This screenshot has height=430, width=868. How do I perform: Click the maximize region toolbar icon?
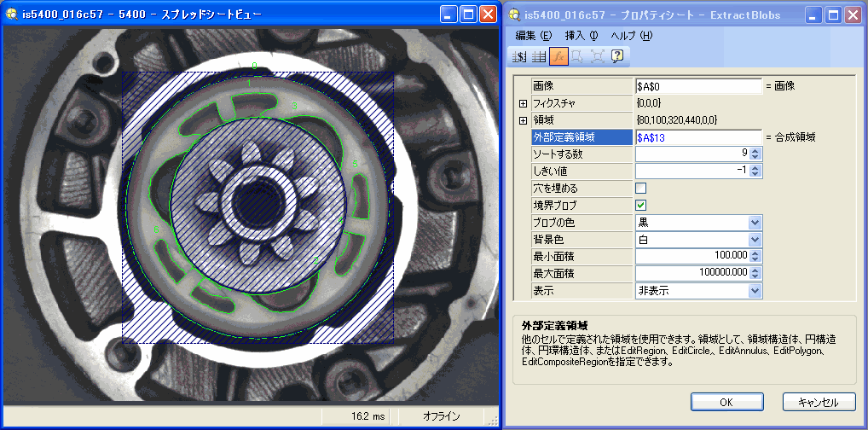pyautogui.click(x=598, y=56)
